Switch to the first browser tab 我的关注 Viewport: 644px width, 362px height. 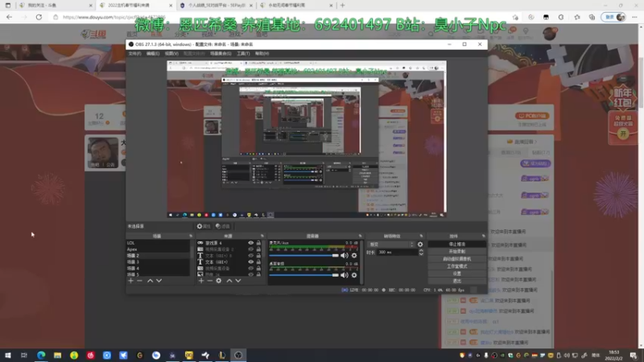pos(56,6)
